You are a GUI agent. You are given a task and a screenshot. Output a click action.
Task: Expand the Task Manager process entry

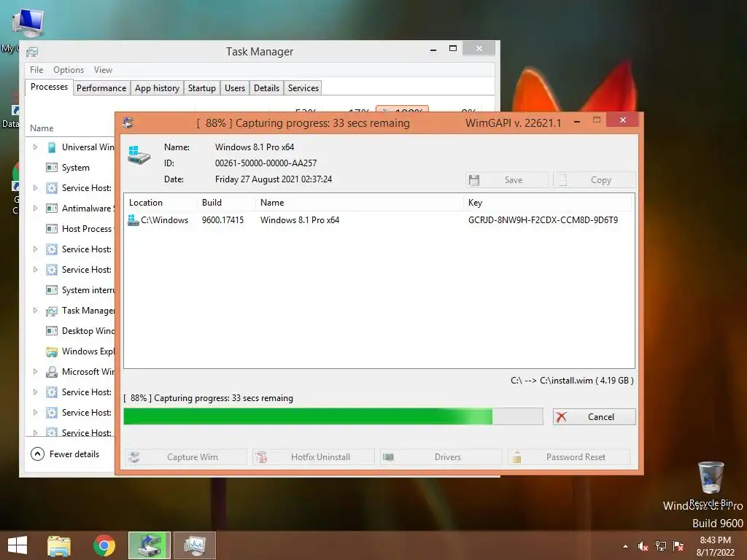tap(35, 311)
